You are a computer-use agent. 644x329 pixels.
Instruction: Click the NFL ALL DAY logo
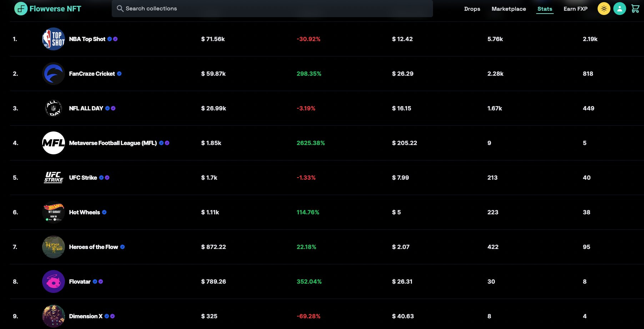click(54, 108)
